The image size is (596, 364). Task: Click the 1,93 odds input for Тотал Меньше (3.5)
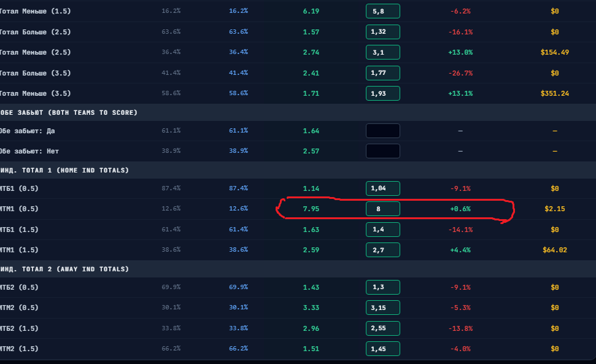[x=383, y=93]
